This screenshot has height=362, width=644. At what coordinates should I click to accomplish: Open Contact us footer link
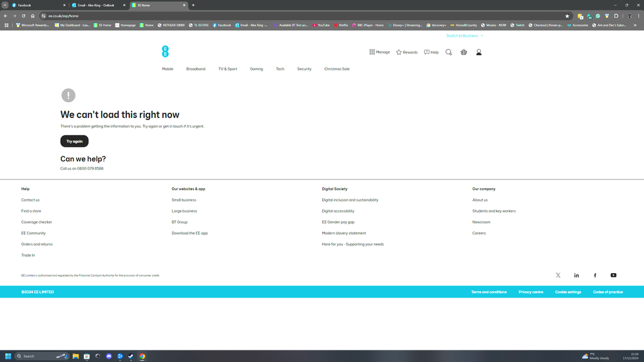click(30, 200)
